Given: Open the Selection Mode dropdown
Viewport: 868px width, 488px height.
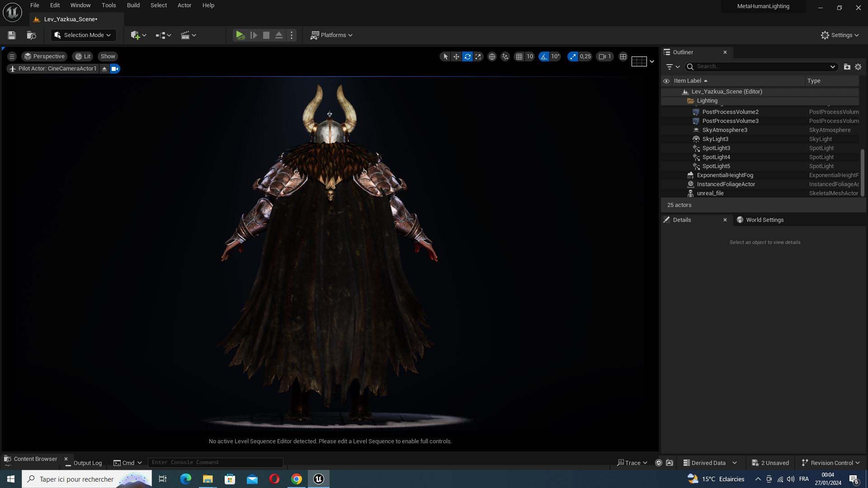Looking at the screenshot, I should 83,35.
